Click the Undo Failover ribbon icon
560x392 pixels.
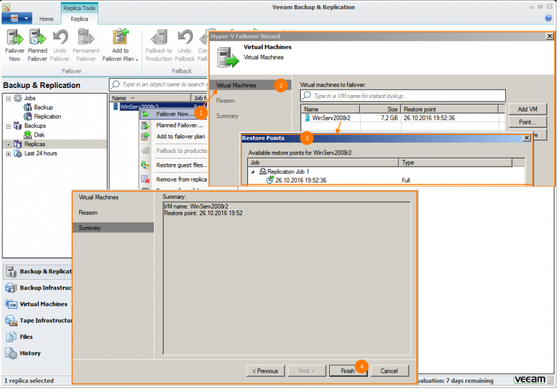coord(60,38)
